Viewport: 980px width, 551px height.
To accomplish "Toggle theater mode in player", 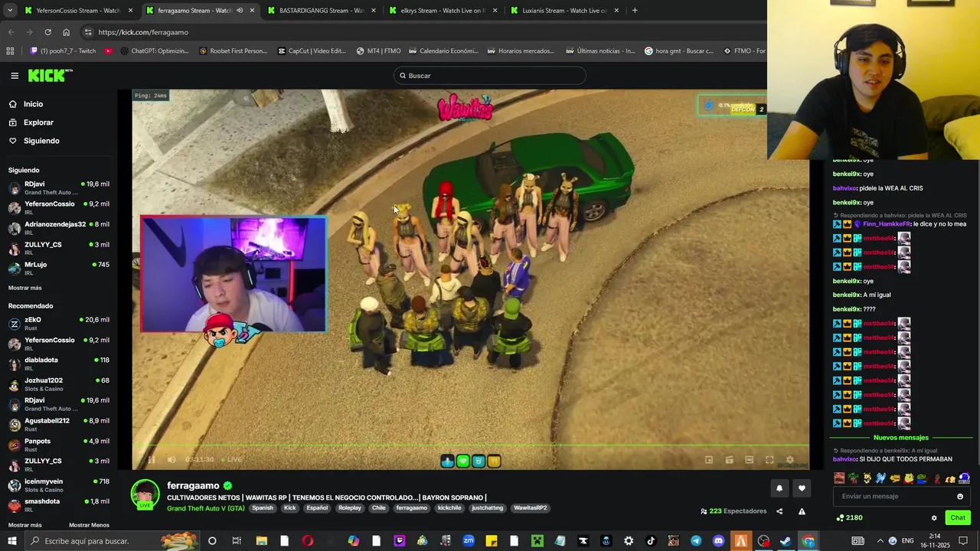I will [750, 460].
